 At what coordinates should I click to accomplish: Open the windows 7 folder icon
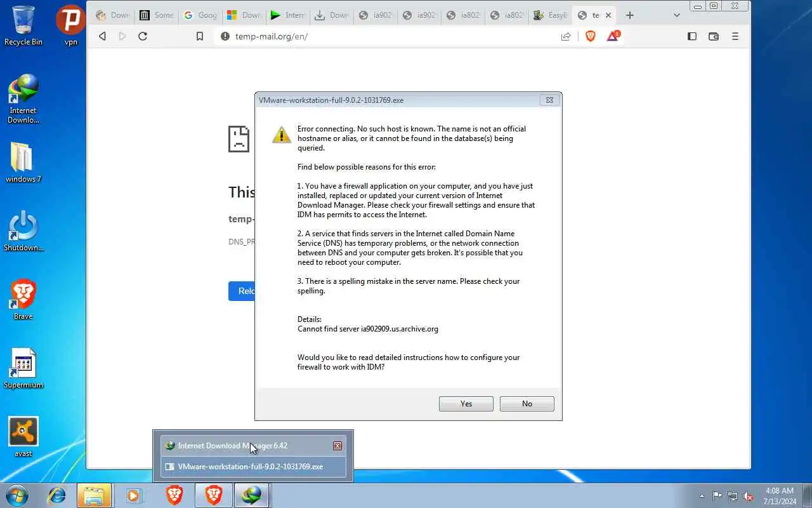coord(23,163)
